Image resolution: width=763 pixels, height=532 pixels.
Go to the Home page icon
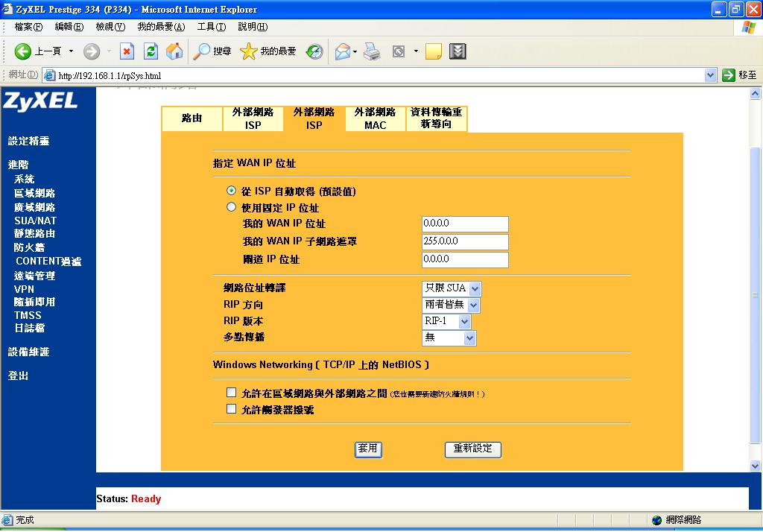[x=174, y=51]
